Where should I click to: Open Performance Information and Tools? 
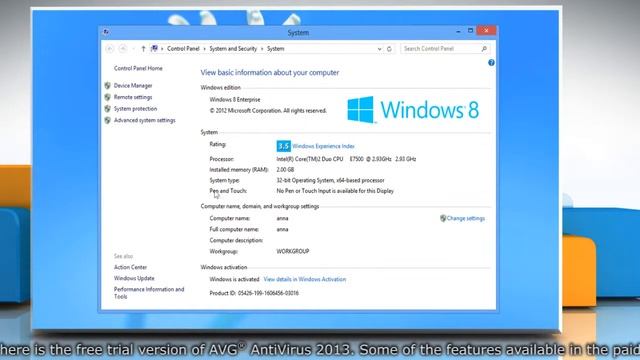149,293
